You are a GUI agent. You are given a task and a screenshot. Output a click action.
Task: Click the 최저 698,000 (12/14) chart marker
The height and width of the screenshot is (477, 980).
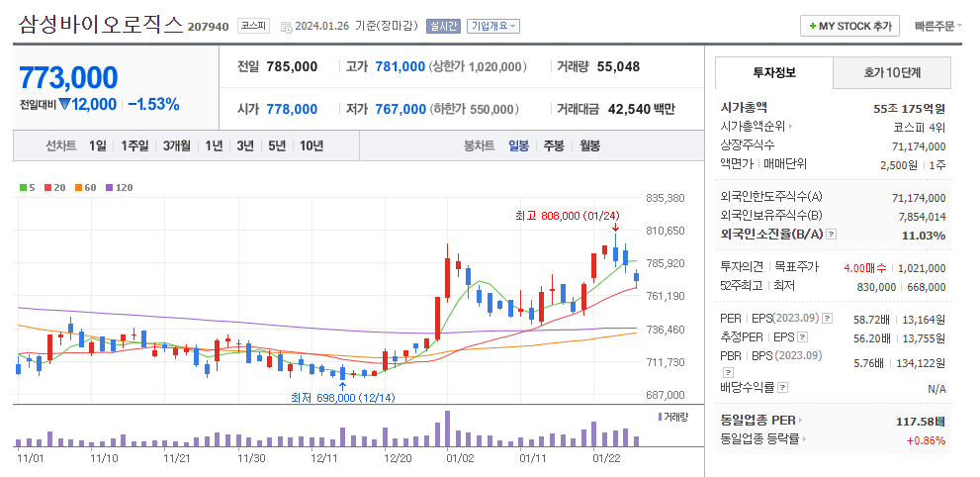pos(343,398)
